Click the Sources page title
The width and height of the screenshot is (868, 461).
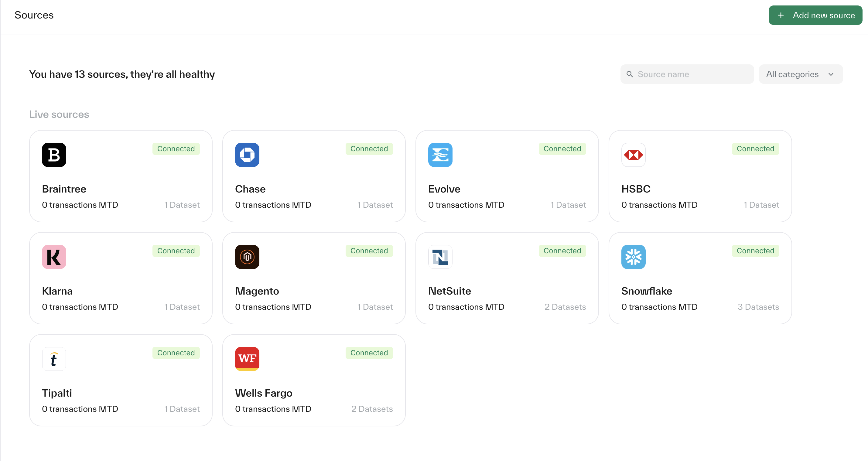(34, 15)
